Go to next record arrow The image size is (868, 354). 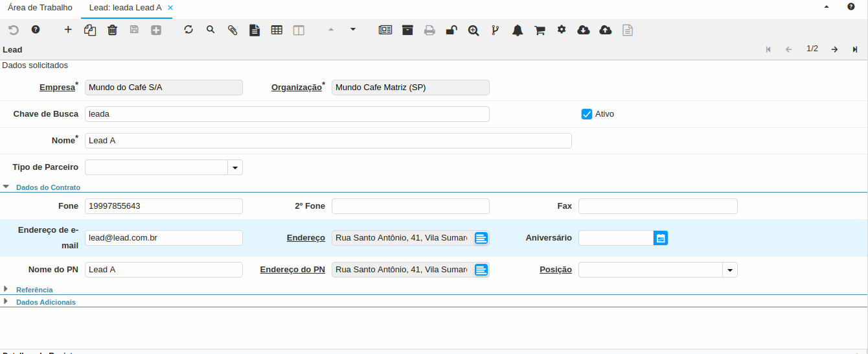[834, 49]
